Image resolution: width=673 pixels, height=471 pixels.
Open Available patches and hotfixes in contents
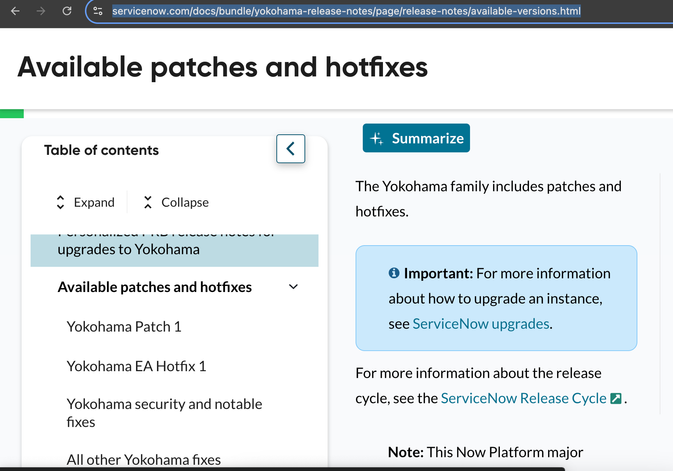[x=155, y=287]
